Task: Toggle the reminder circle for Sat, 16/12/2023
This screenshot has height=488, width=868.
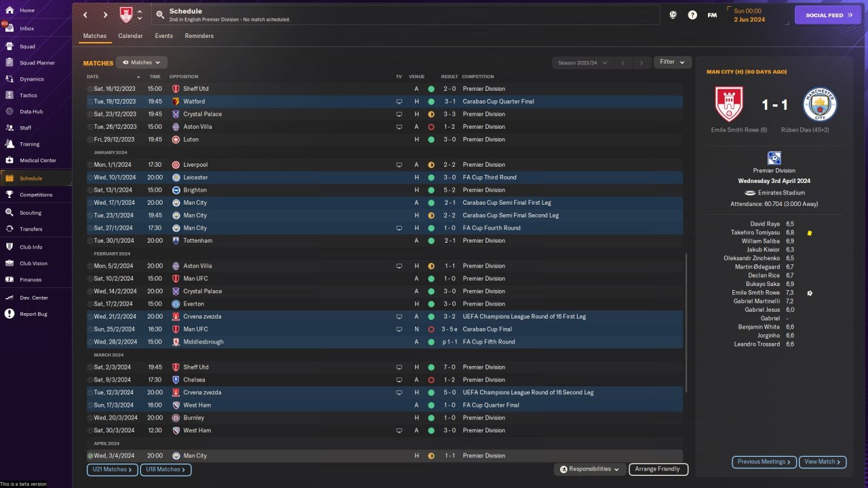Action: [x=90, y=89]
